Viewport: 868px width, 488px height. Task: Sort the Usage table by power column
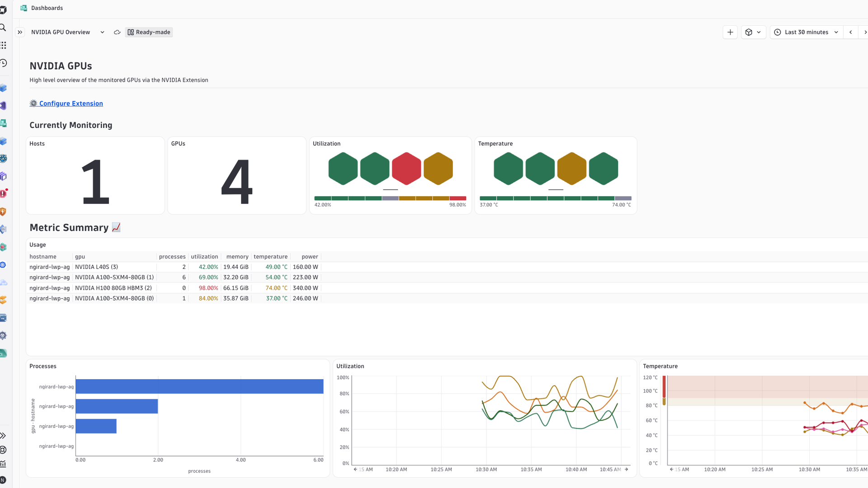click(310, 257)
